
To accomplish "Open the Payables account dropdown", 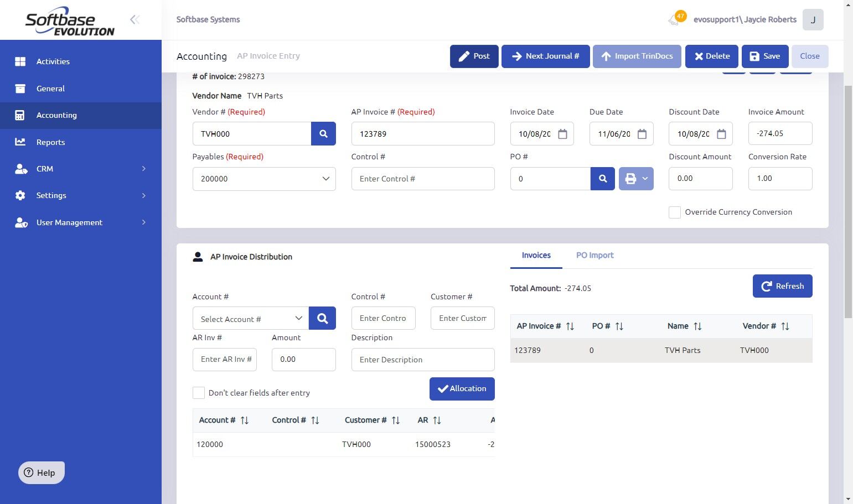I will tap(264, 179).
